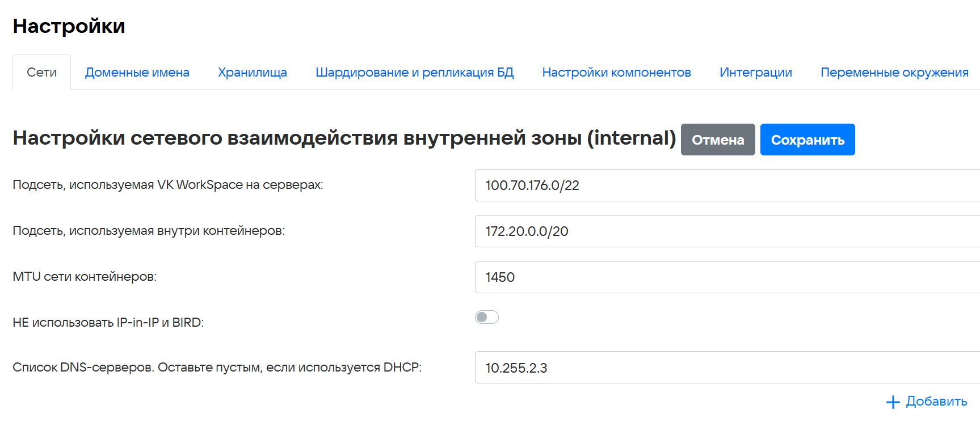Go to the Хранилища tab
Image resolution: width=980 pixels, height=422 pixels.
click(x=253, y=73)
